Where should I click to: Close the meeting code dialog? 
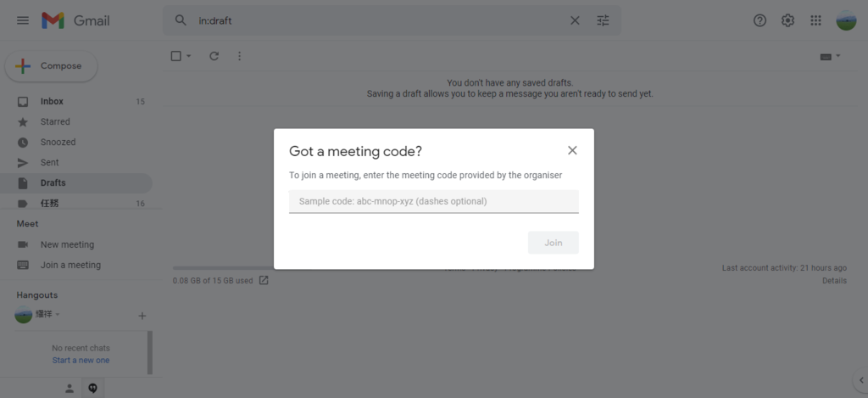[x=572, y=150]
